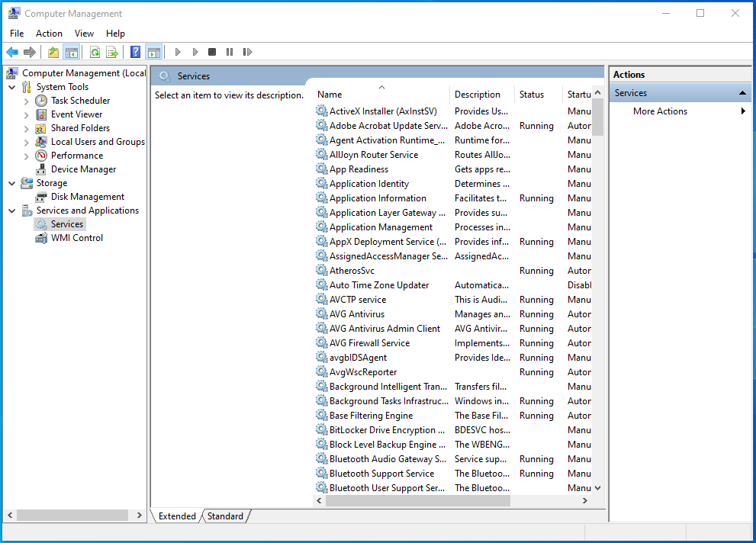Select the Performance icon in tree
The image size is (756, 543).
(41, 156)
